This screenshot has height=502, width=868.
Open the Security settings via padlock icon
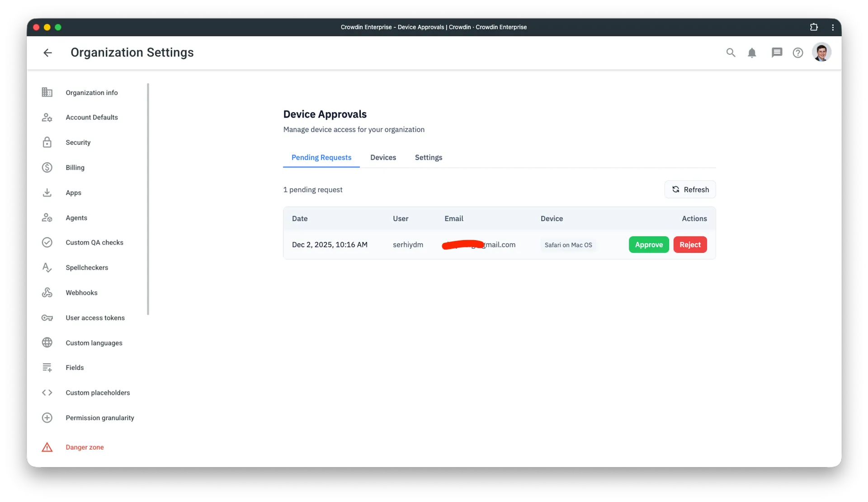point(47,142)
